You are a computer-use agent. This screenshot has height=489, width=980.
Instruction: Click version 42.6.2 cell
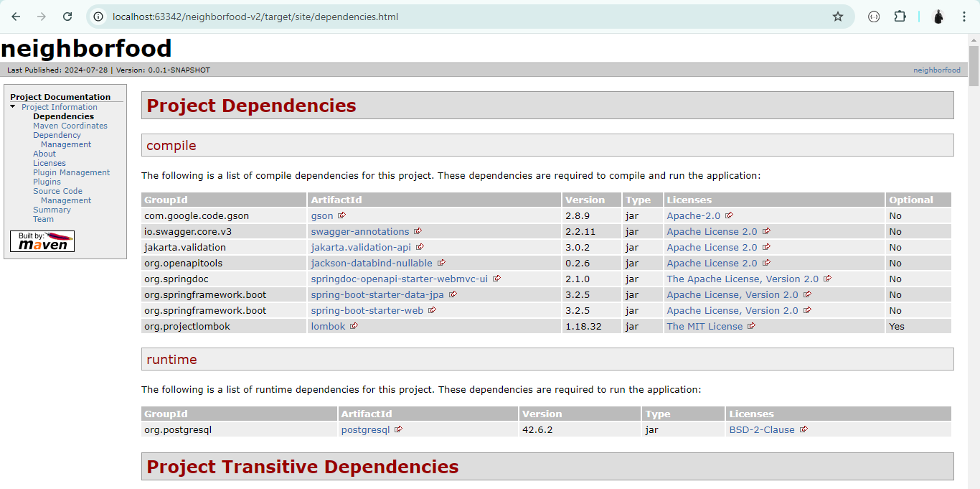(580, 429)
